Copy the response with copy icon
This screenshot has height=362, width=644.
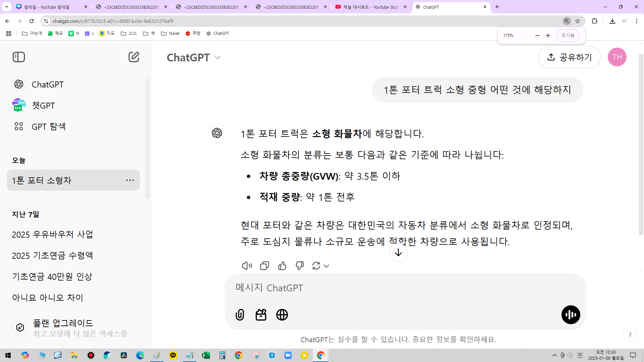pos(264,266)
